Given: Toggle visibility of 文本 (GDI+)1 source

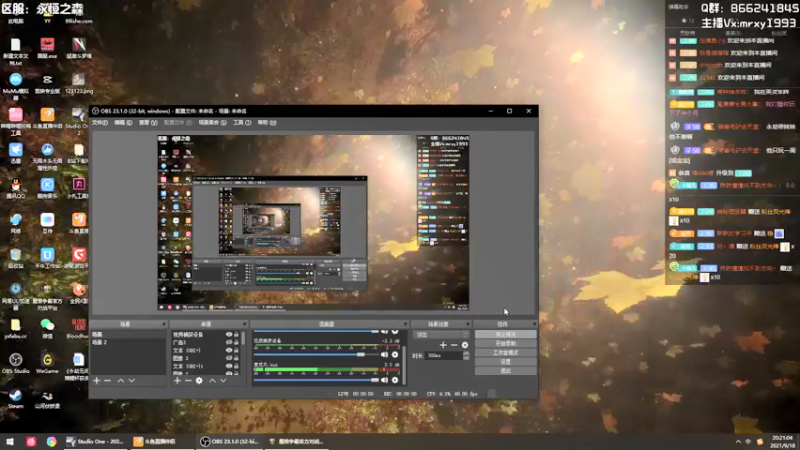Looking at the screenshot, I should 229,366.
